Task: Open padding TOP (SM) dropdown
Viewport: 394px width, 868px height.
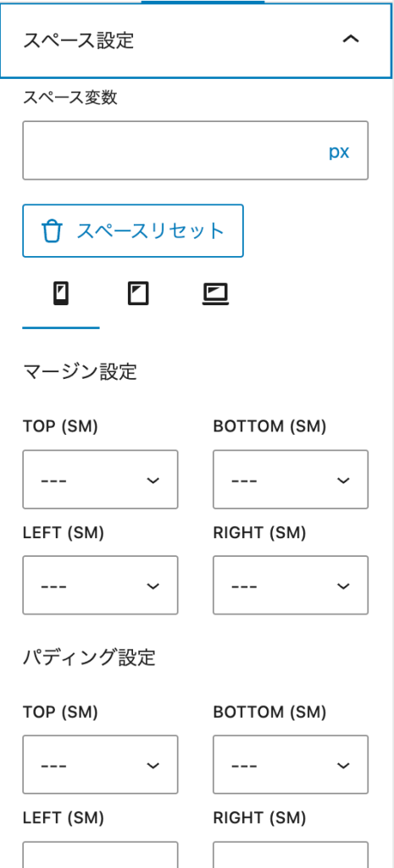Action: click(100, 765)
